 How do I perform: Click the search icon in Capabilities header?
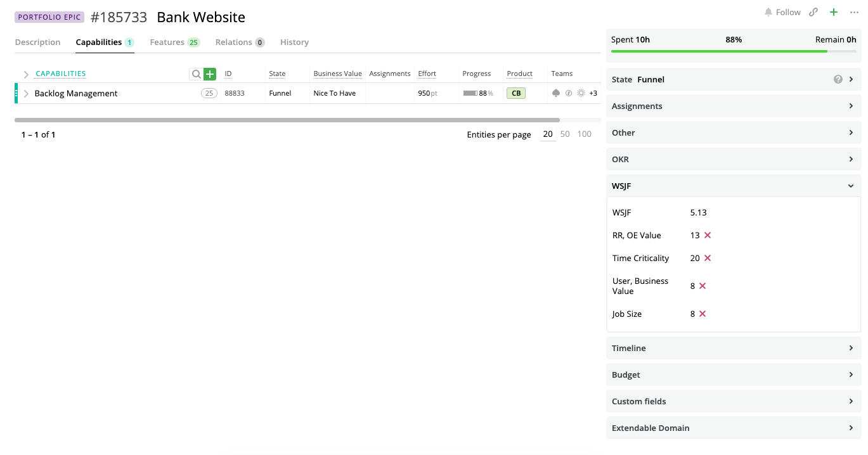coord(196,74)
